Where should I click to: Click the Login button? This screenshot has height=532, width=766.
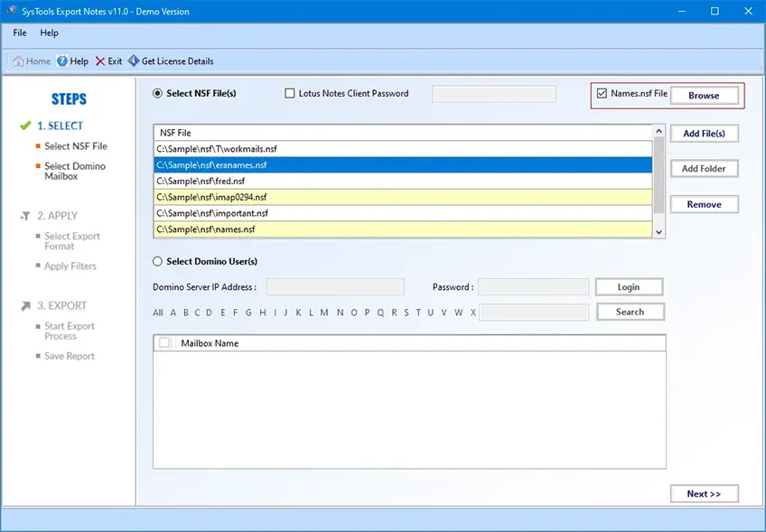tap(629, 286)
